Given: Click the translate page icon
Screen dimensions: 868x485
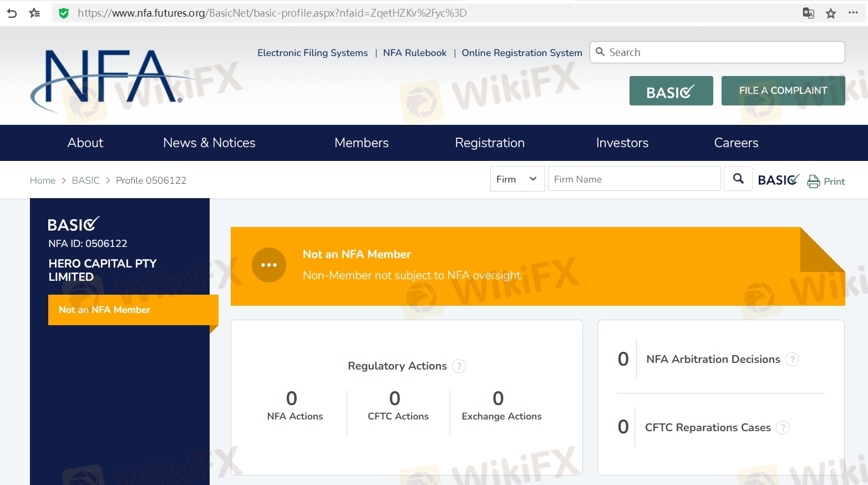Looking at the screenshot, I should pos(808,13).
